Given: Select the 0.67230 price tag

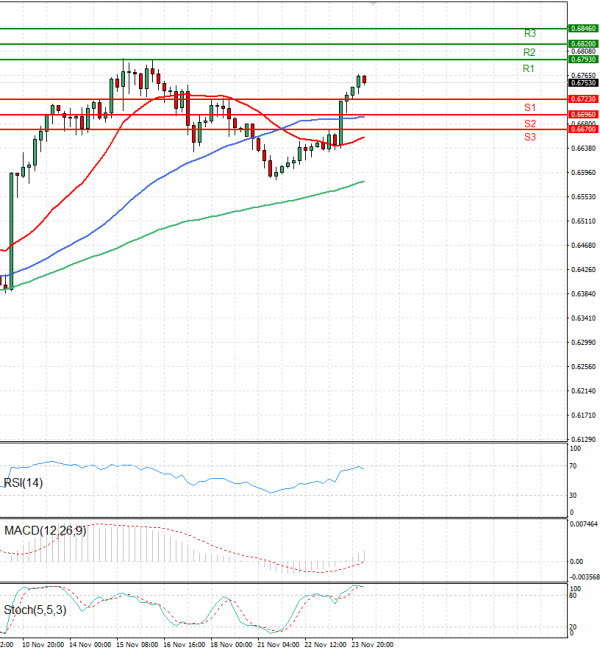Looking at the screenshot, I should 583,99.
